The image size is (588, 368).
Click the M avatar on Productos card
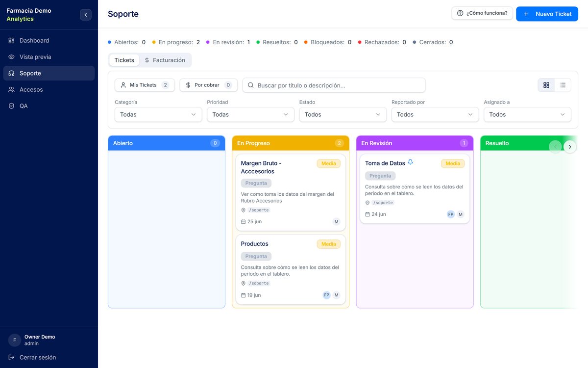[x=337, y=295]
